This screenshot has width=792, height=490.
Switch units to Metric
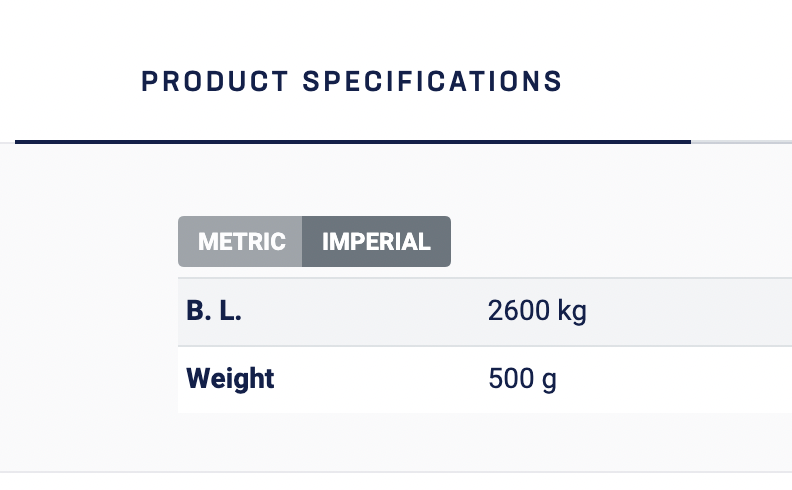(x=241, y=242)
